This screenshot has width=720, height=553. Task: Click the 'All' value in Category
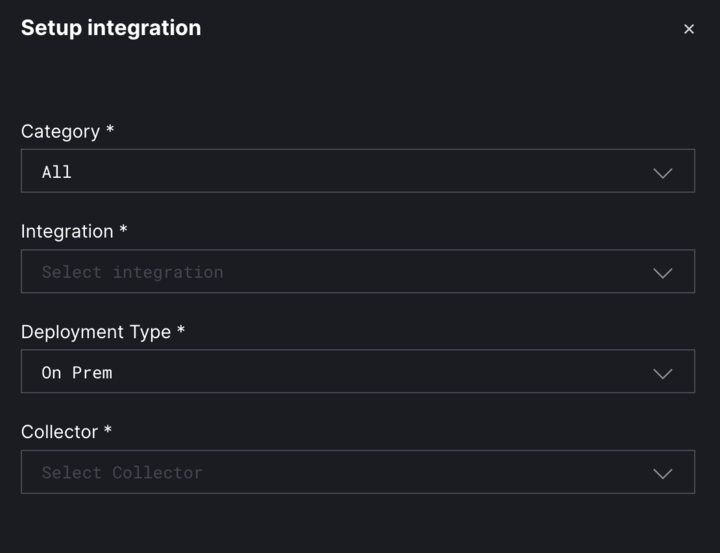click(57, 172)
